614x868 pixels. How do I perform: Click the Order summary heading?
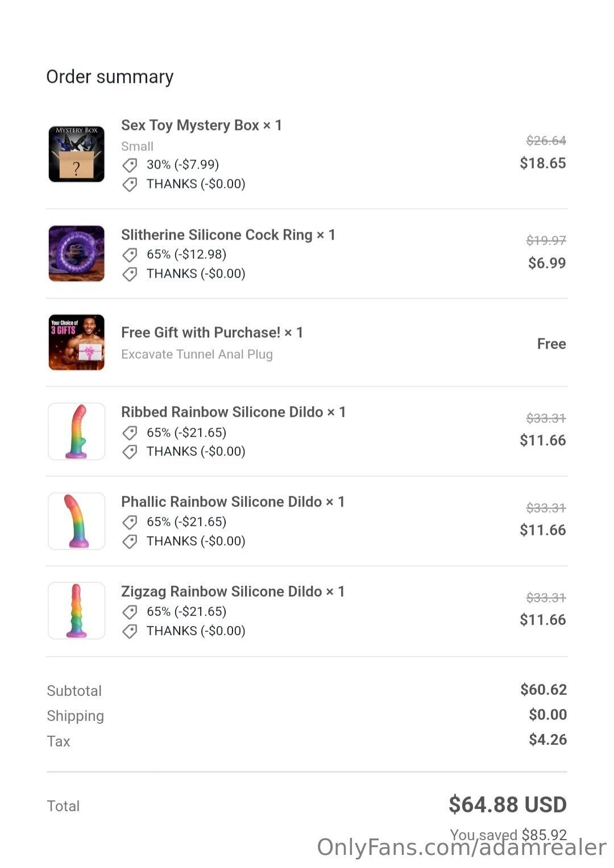[x=110, y=77]
